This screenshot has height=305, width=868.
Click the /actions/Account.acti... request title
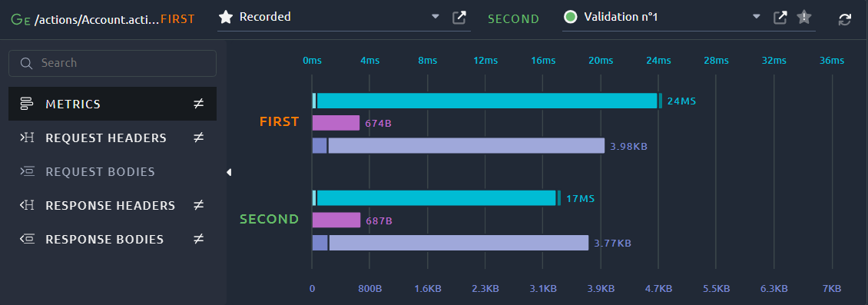click(97, 19)
